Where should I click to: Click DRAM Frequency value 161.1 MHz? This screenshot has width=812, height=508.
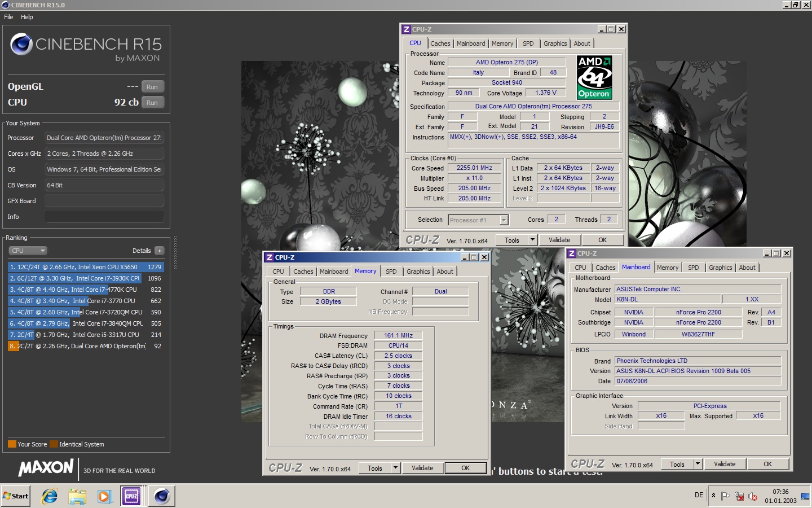[x=399, y=335]
